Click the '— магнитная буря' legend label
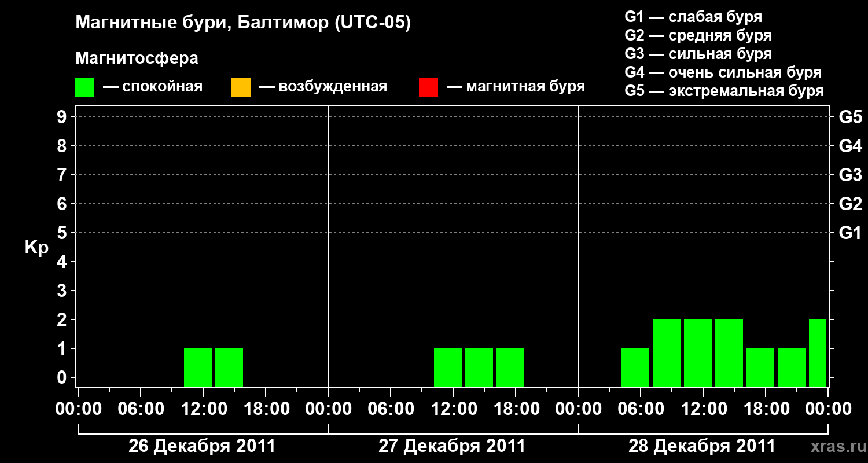 (516, 87)
